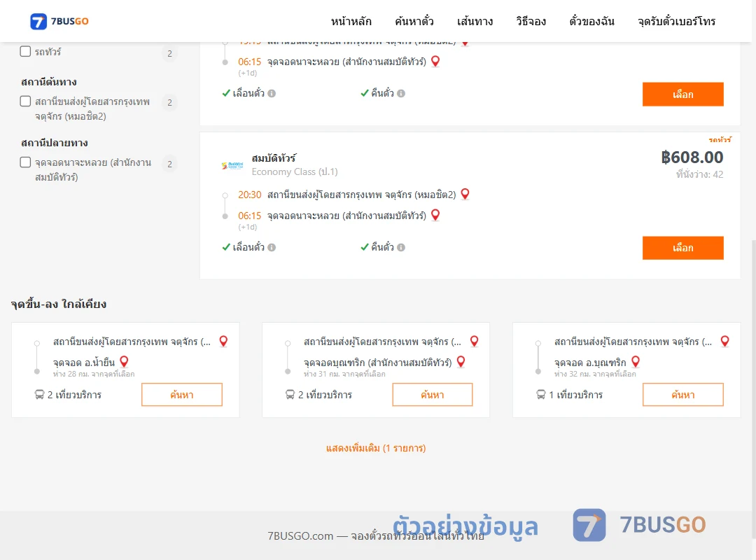
Task: Go to หน้าหลัก in navigation
Action: pos(351,21)
